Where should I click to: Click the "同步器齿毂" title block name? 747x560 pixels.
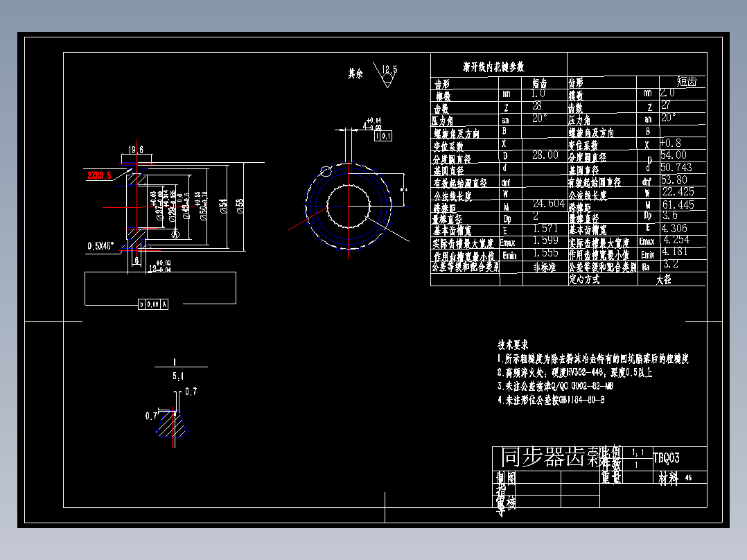[551, 457]
